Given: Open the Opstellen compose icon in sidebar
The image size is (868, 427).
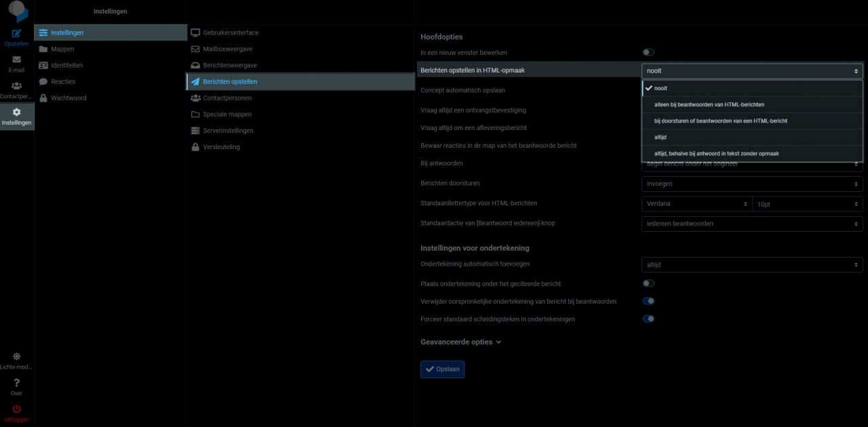Looking at the screenshot, I should (16, 34).
